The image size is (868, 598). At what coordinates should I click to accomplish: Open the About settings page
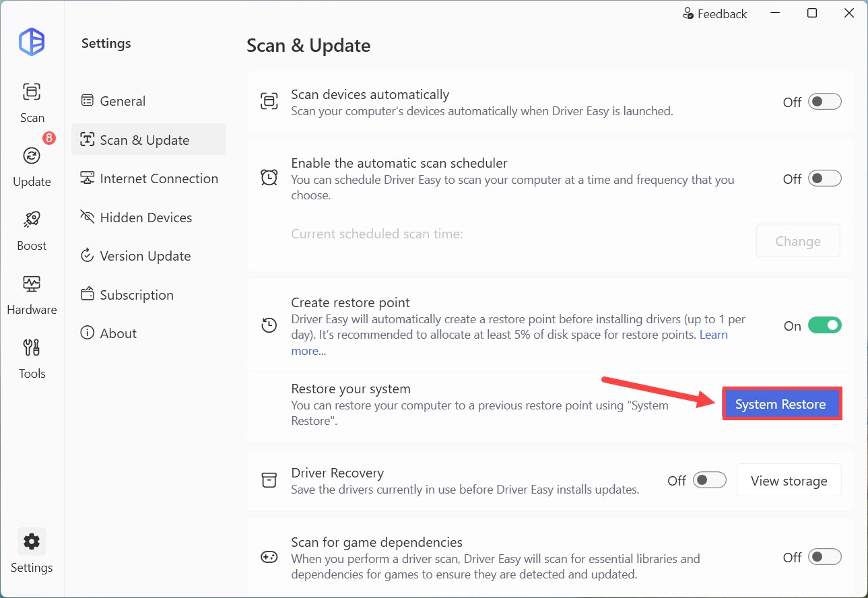148,333
